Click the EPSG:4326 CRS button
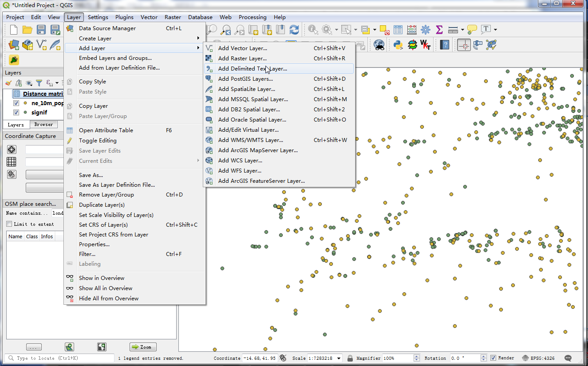This screenshot has height=366, width=588. 538,358
